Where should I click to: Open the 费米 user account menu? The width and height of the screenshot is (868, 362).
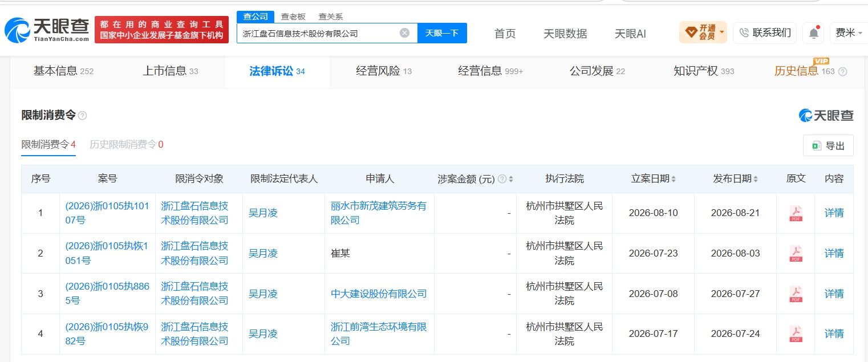[x=849, y=32]
